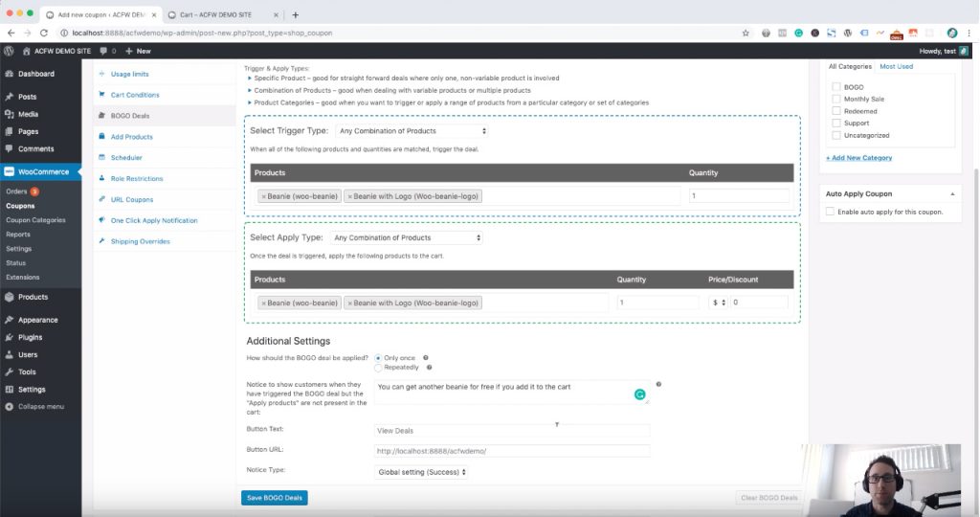This screenshot has height=517, width=980.
Task: Open the One Click Apply Notification tab
Action: (154, 220)
